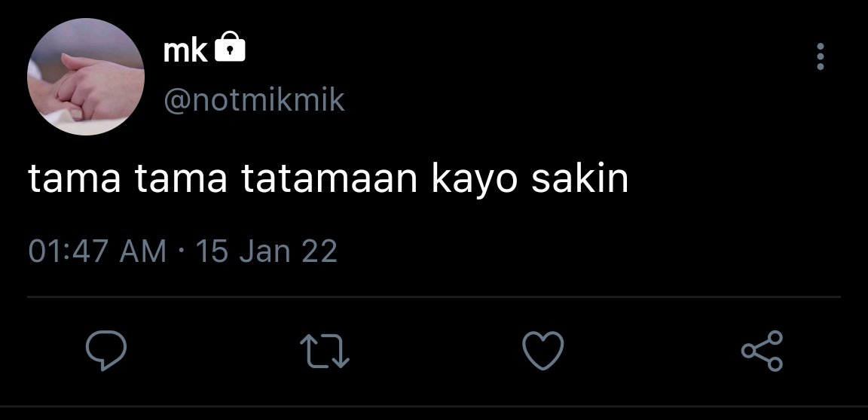Image resolution: width=868 pixels, height=420 pixels.
Task: Like the tweet with the heart icon
Action: [543, 350]
